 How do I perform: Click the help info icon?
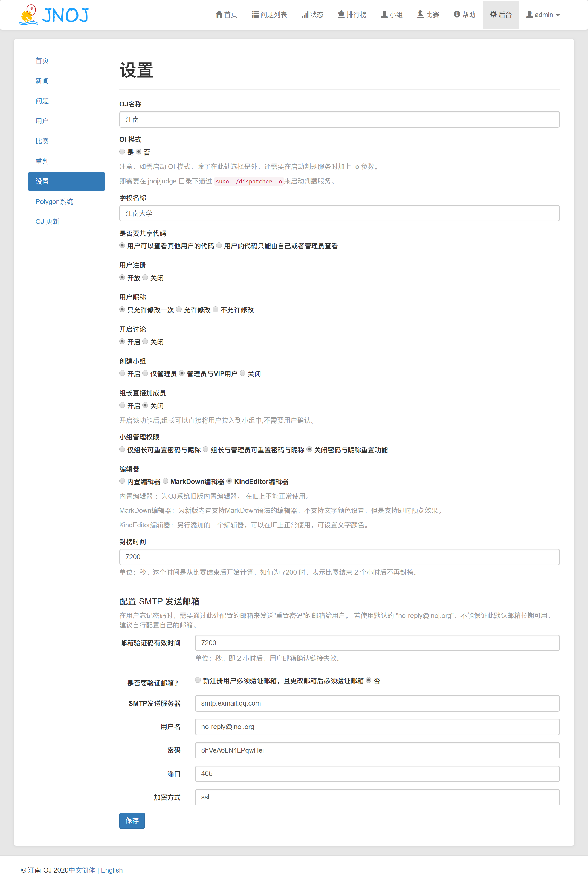coord(457,14)
